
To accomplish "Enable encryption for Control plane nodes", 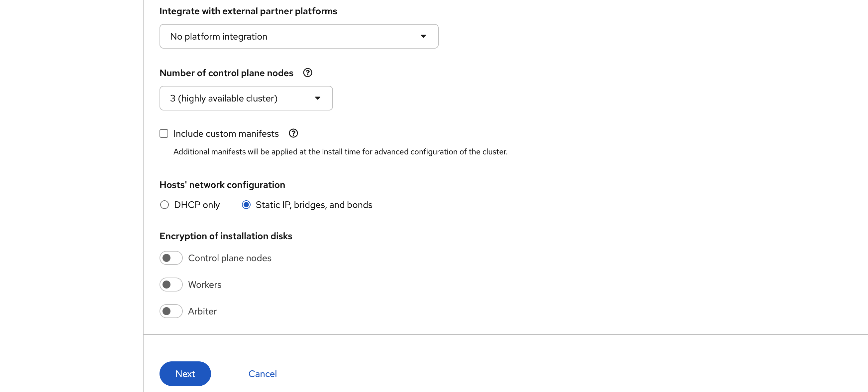I will (x=171, y=258).
